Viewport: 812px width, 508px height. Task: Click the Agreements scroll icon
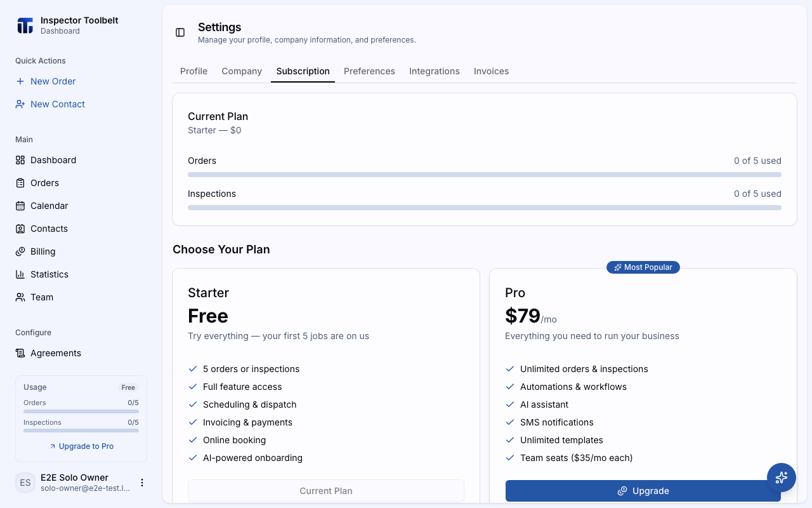coord(20,353)
